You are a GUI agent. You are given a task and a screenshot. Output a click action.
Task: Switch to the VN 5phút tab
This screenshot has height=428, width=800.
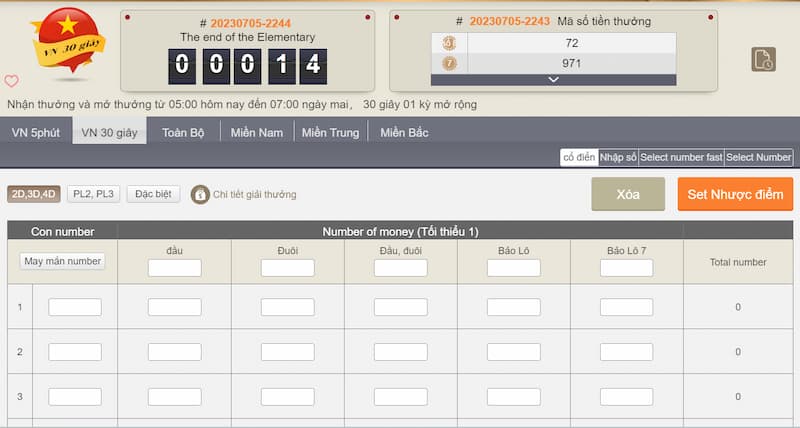point(36,132)
